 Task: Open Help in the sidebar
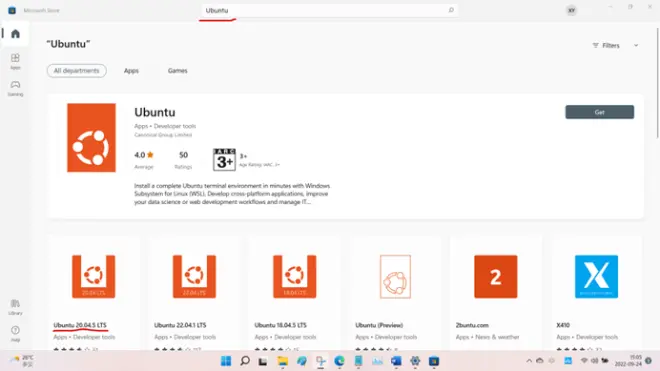click(15, 334)
